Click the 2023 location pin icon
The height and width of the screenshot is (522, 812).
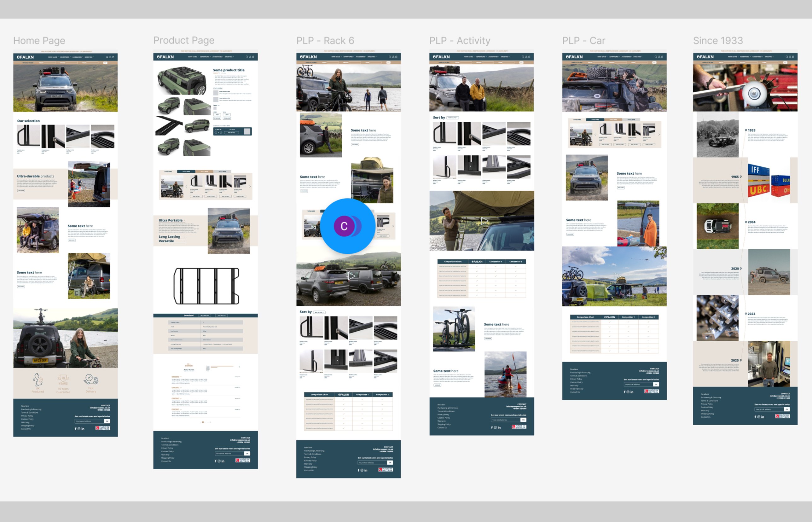coord(746,314)
